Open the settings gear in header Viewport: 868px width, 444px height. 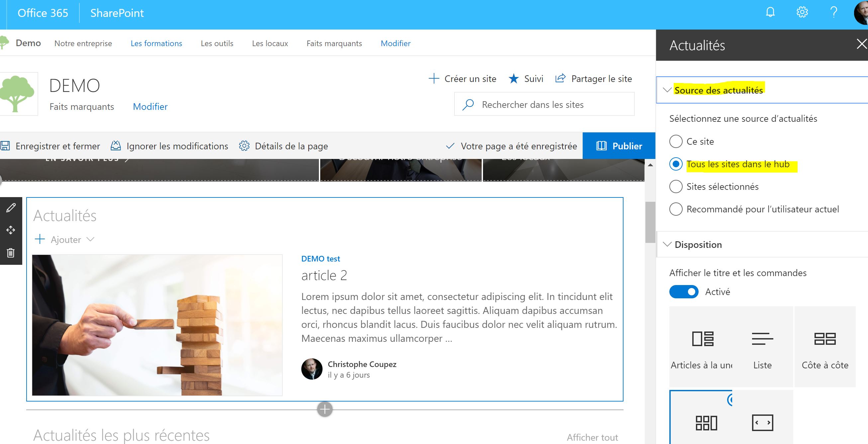[802, 13]
